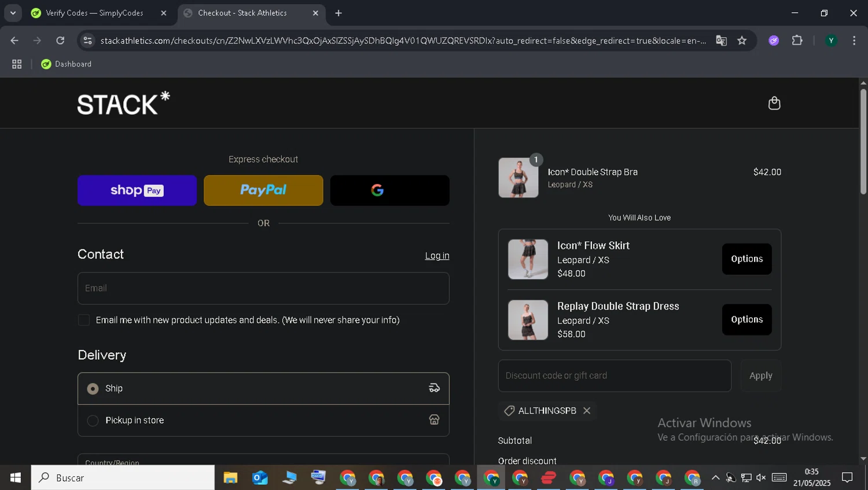Click the "You Will Also Love" heading
Viewport: 868px width, 490px height.
[x=639, y=218]
